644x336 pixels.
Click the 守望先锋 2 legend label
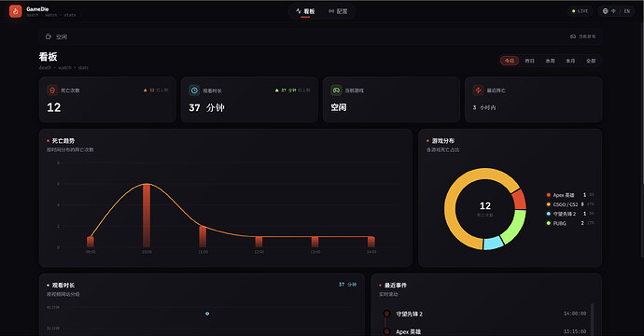tap(565, 214)
